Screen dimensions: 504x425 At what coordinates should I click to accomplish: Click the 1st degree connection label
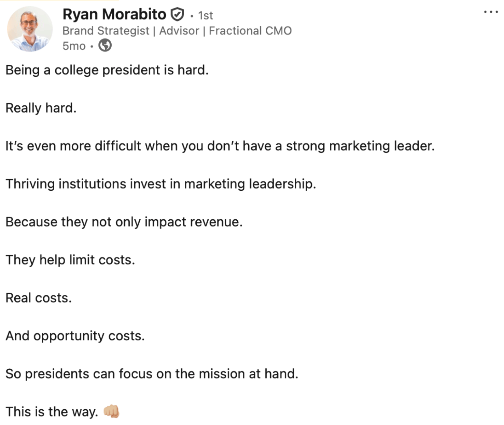point(206,15)
